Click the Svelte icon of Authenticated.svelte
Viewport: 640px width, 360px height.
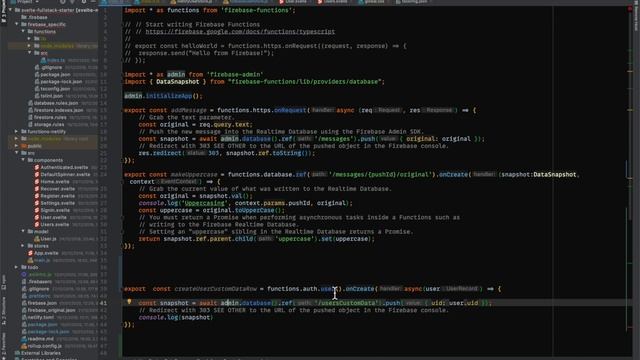click(37, 167)
